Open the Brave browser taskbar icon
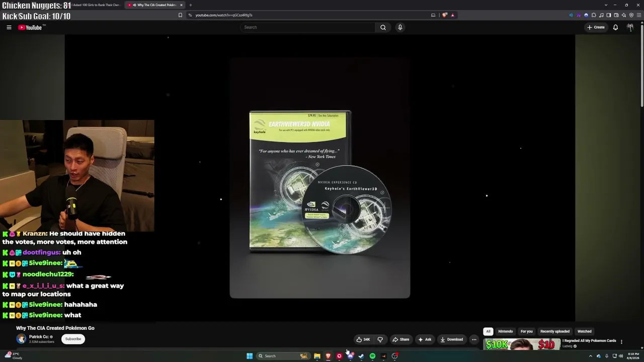The image size is (644, 362). (x=328, y=356)
